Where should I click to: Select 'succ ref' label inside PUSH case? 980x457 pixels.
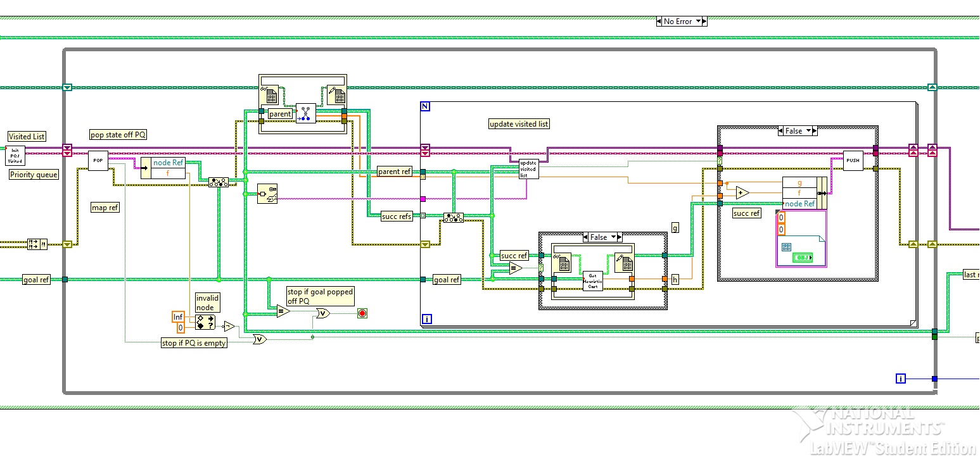[746, 213]
